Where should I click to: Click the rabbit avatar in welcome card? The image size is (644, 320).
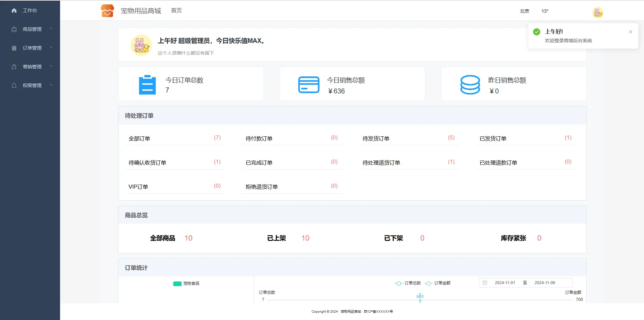coord(141,45)
